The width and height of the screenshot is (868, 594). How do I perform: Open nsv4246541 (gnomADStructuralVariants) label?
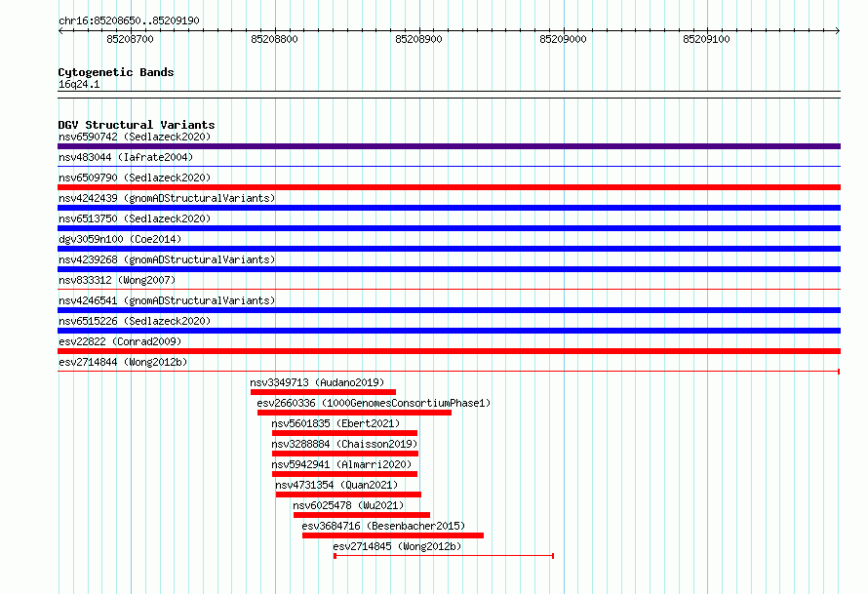click(x=167, y=300)
